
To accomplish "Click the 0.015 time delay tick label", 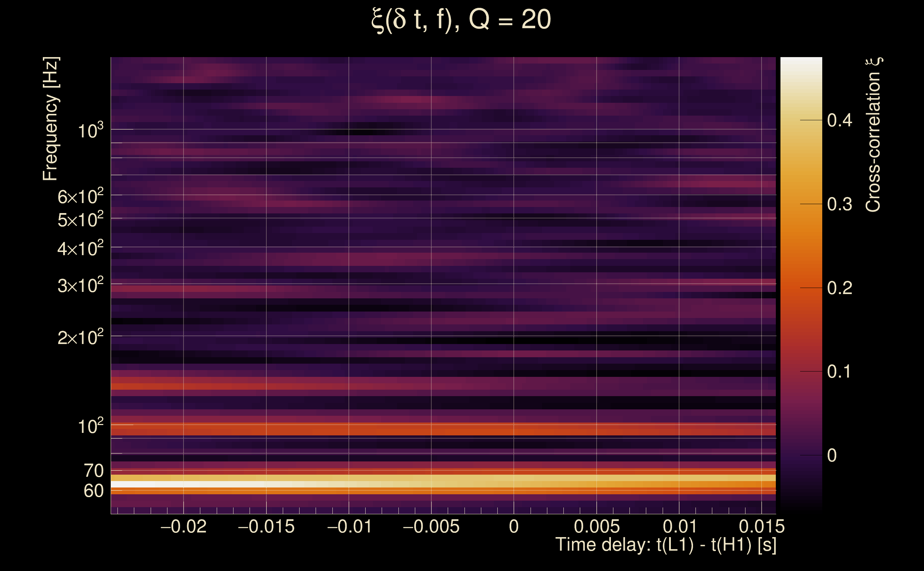I will pos(762,526).
